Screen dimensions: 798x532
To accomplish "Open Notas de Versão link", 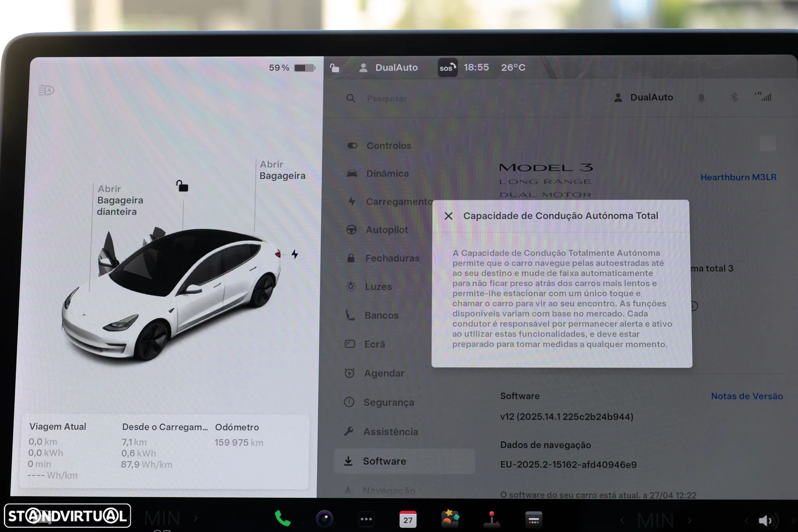I will tap(747, 396).
